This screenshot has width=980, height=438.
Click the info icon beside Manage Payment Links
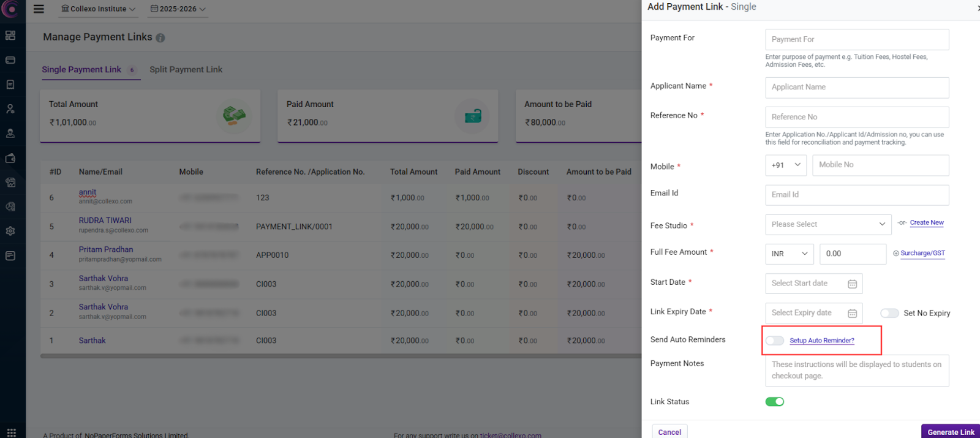point(160,38)
